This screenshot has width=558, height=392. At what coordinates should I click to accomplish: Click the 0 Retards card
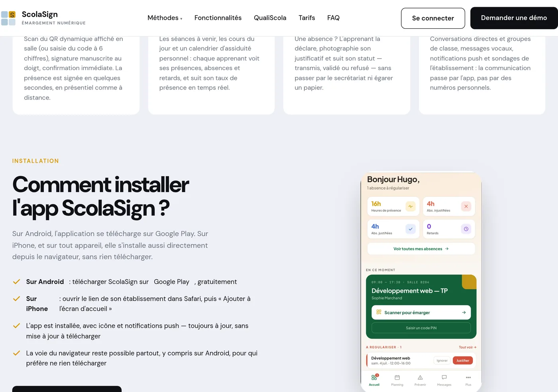point(449,229)
